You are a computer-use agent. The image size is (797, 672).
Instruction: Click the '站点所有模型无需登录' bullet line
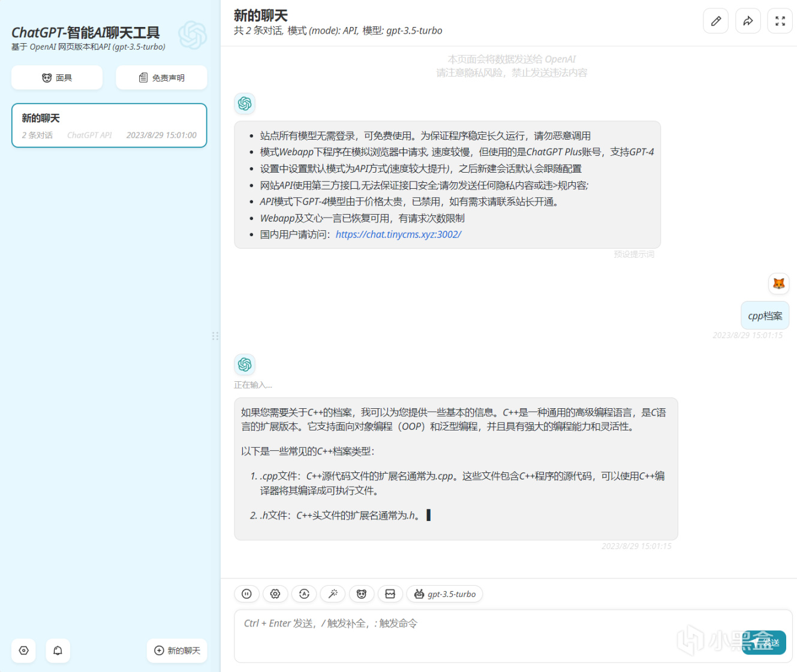425,135
